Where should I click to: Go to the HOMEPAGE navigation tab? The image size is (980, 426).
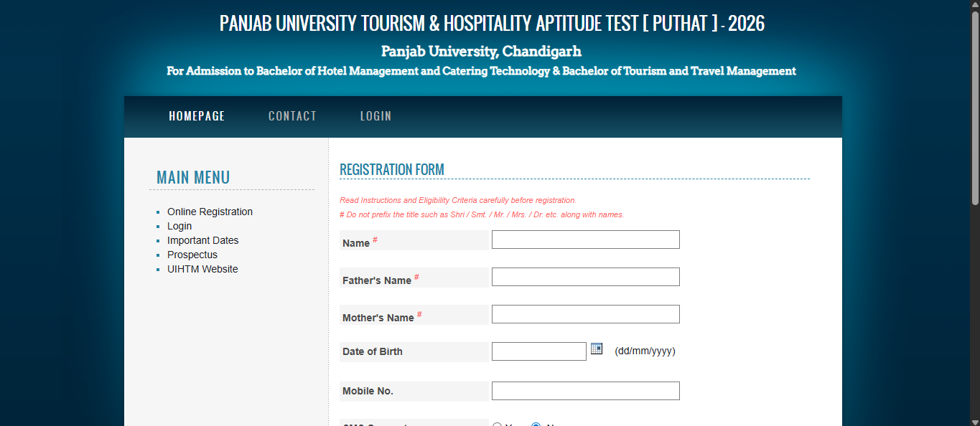[x=197, y=116]
